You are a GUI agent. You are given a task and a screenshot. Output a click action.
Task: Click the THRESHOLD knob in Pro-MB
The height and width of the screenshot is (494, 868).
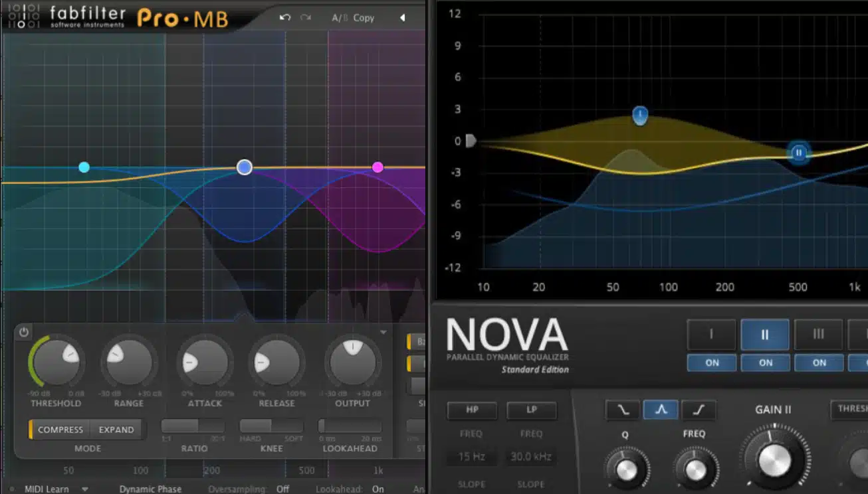click(56, 363)
